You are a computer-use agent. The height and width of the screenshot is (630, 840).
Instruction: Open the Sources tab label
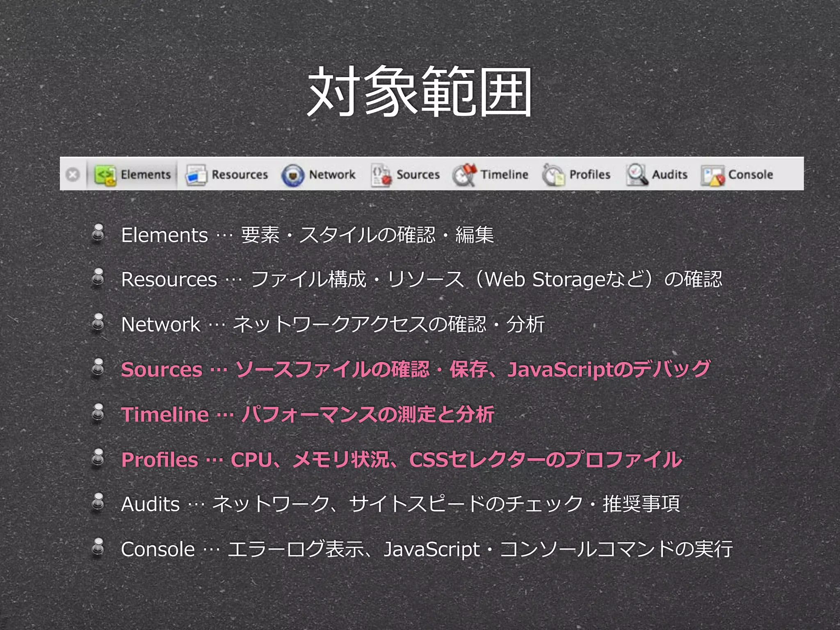(418, 175)
